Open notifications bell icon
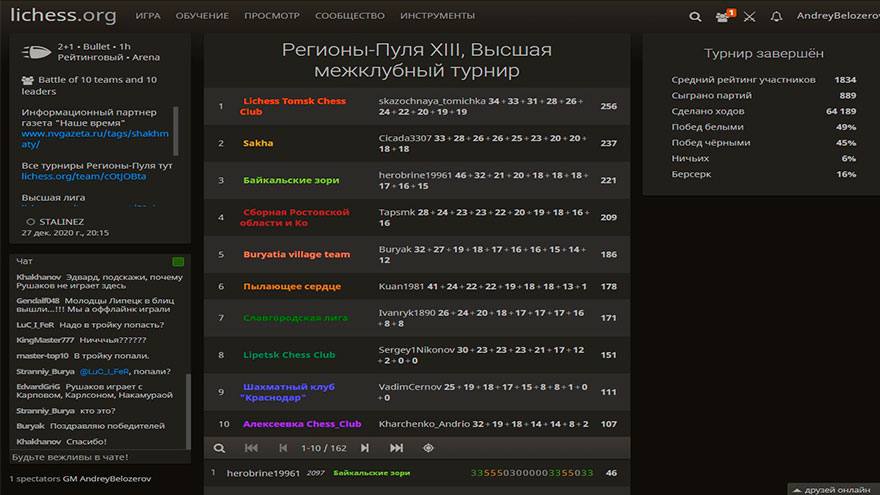The height and width of the screenshot is (495, 880). pyautogui.click(x=776, y=16)
